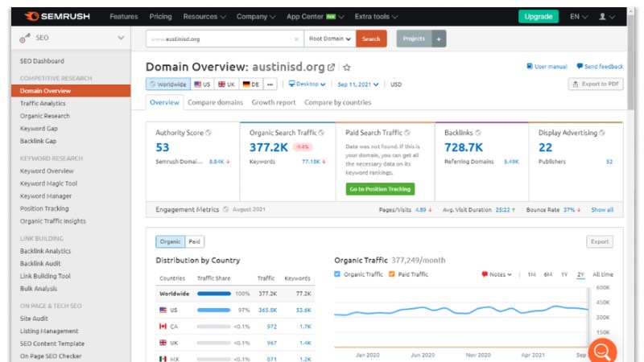Select the Worldwide region toggle

(x=168, y=84)
